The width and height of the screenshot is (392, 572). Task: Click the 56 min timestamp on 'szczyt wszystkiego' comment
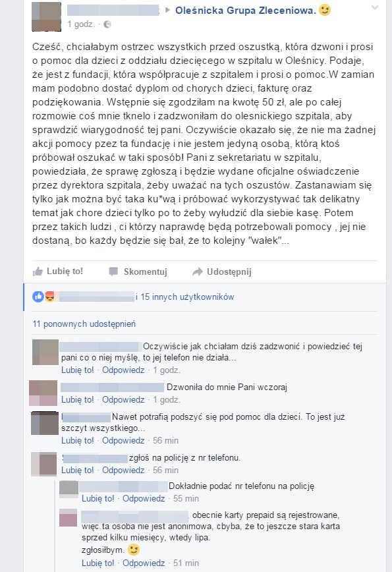click(165, 441)
